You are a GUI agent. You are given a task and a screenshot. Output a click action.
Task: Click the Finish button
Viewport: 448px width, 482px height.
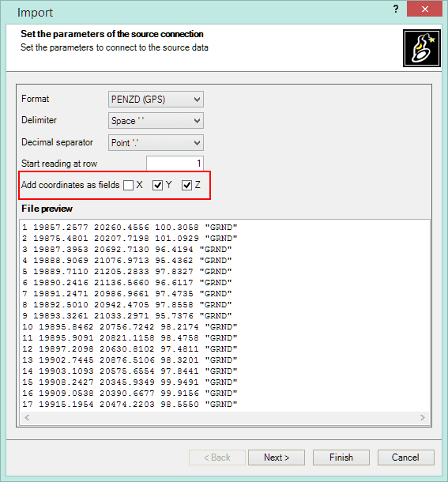[341, 458]
